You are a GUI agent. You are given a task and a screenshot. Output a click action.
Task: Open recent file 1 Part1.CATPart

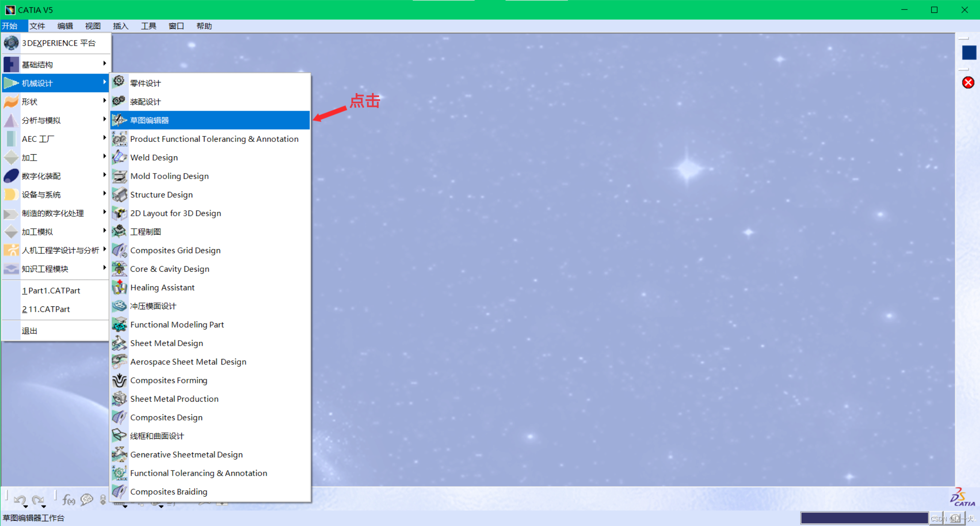[x=51, y=291]
